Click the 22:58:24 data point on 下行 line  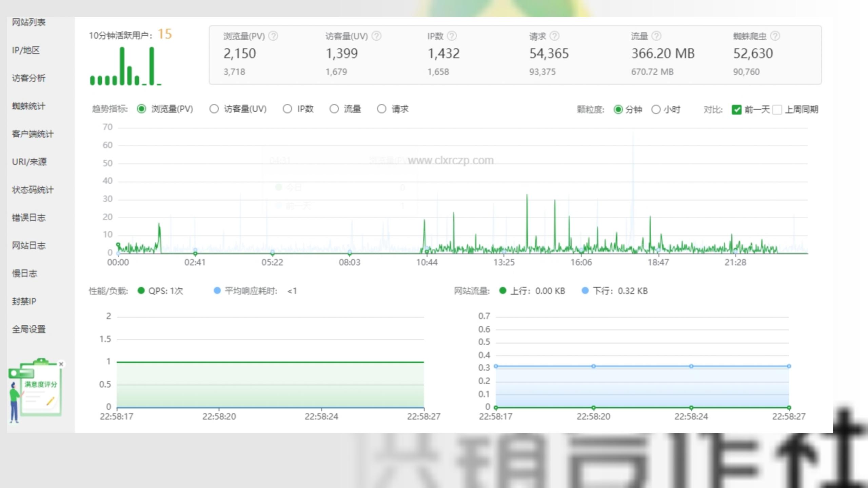point(691,366)
